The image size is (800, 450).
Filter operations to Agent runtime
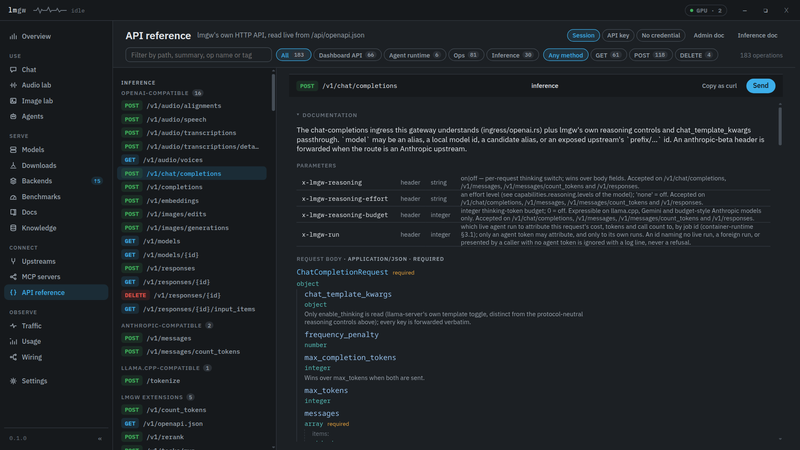point(415,55)
